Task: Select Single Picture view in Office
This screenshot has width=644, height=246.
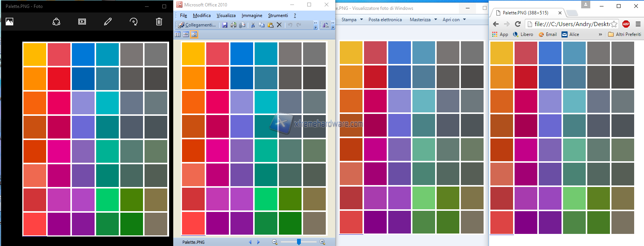Action: [x=194, y=34]
